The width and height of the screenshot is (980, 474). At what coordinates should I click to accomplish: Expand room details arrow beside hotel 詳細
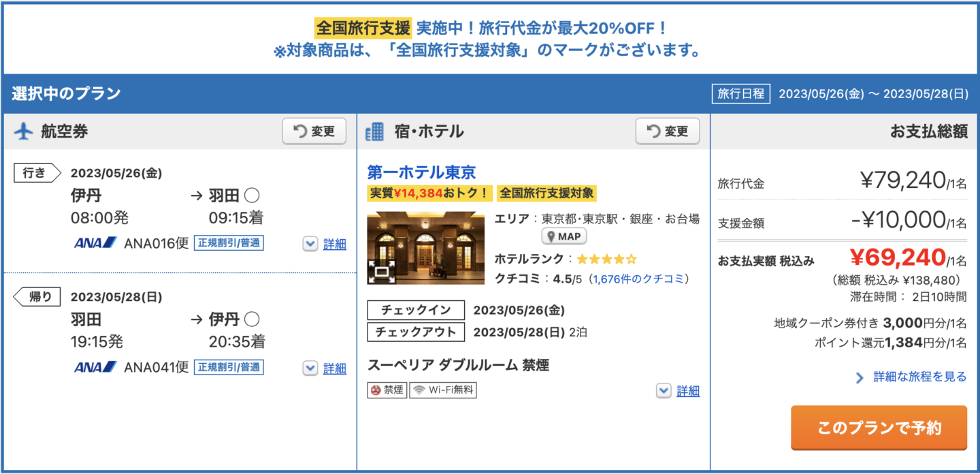click(664, 391)
